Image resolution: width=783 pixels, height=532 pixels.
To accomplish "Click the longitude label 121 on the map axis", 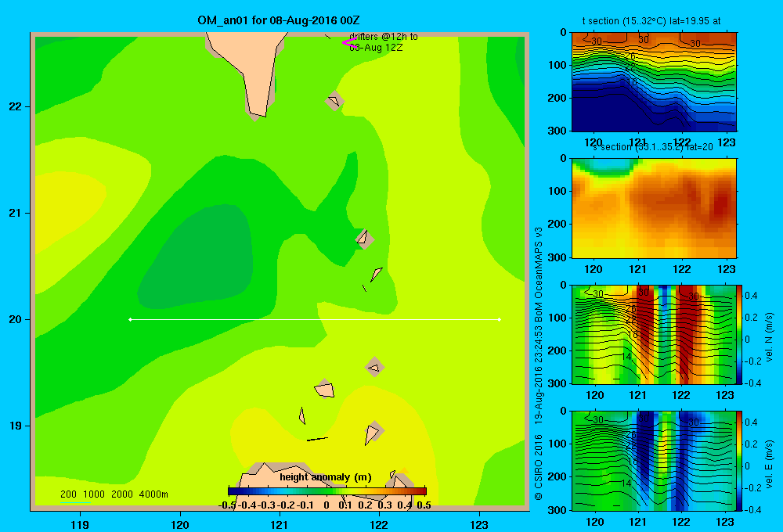I will [x=280, y=524].
